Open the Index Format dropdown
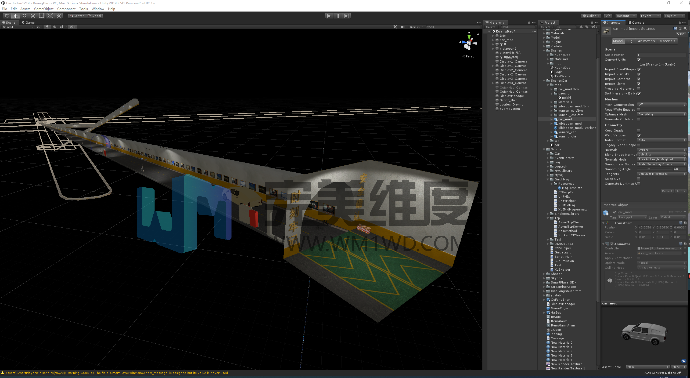This screenshot has width=690, height=378. click(661, 140)
